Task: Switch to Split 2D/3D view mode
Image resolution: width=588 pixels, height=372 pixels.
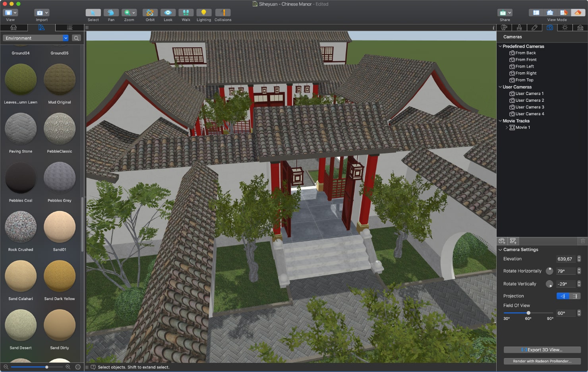Action: 564,13
